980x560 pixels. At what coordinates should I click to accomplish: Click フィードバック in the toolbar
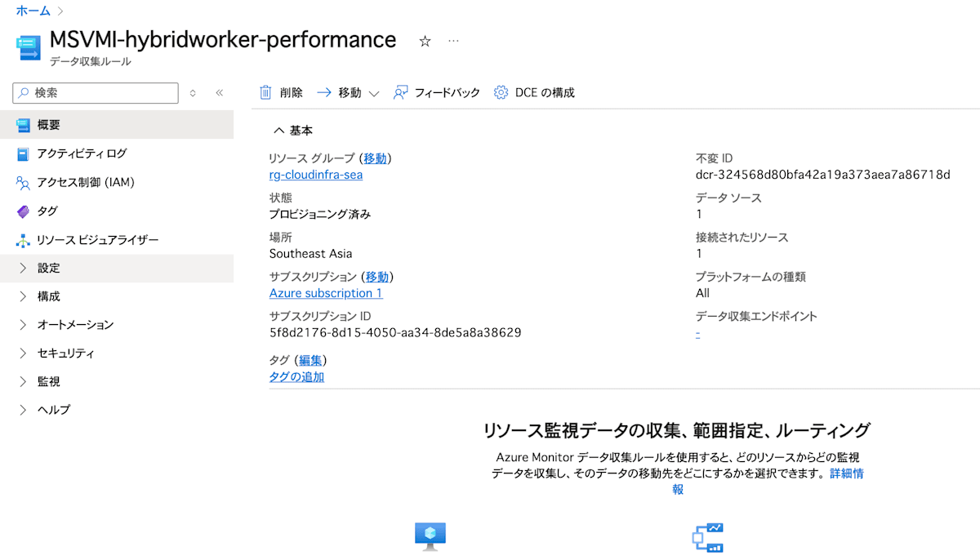point(437,93)
